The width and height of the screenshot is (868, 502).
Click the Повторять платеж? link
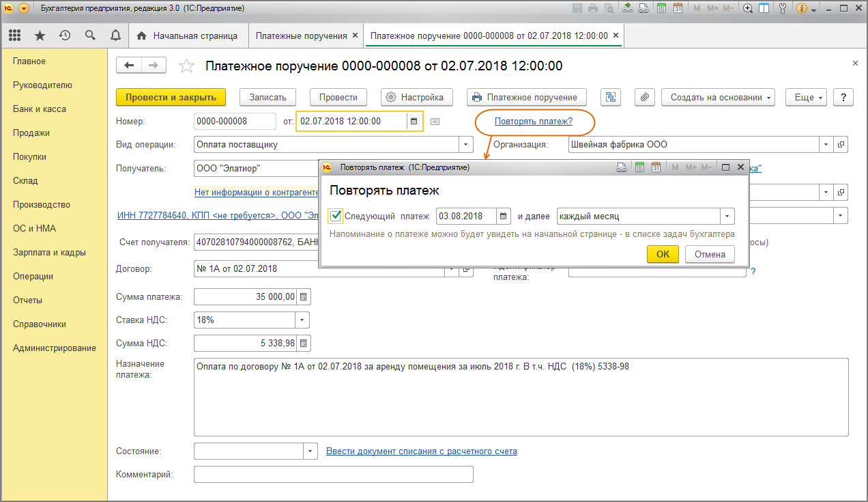tap(534, 122)
